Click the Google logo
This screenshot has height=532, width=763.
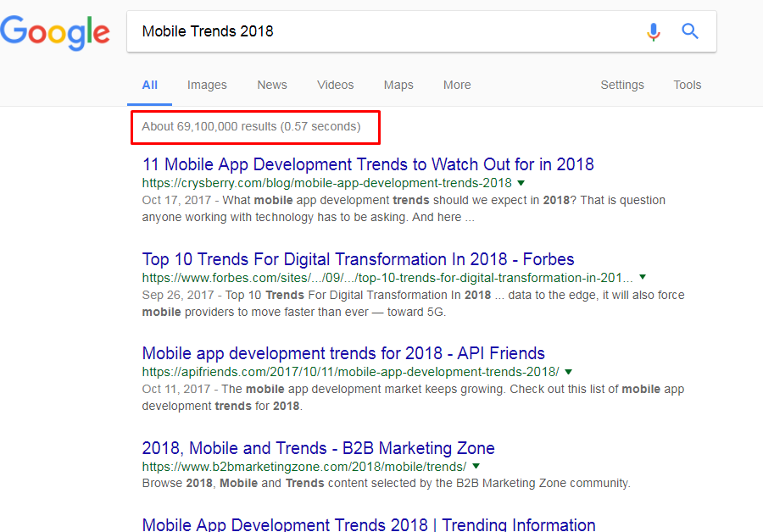pos(55,32)
